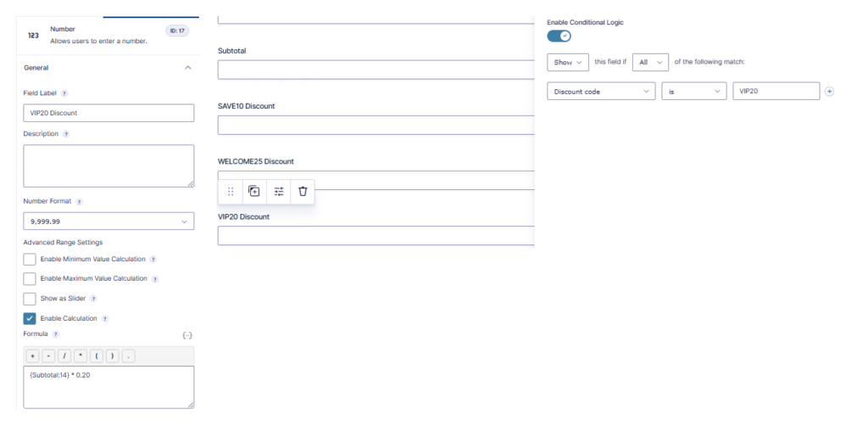Open the All/Any match dropdown

pos(650,62)
